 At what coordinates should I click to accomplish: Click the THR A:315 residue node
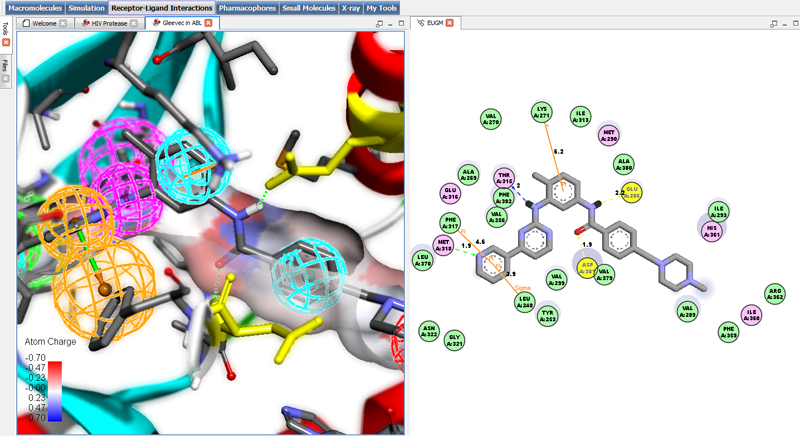[506, 177]
